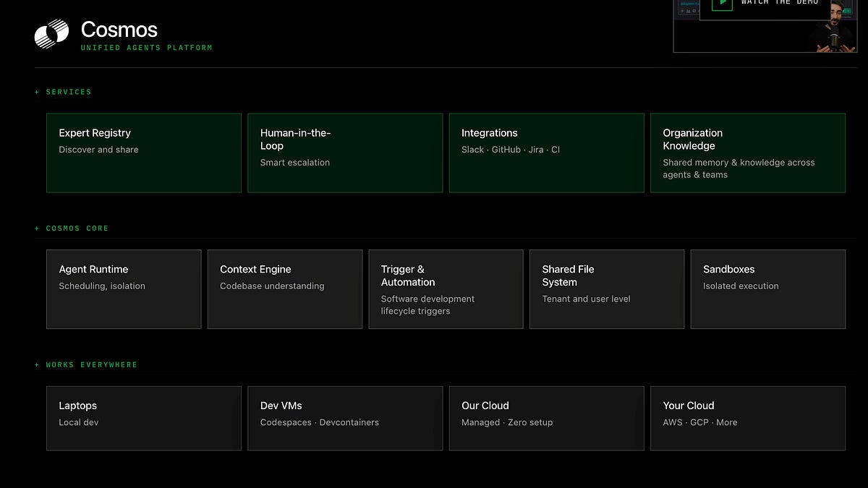Click the Cosmos logo icon
Screen dimensions: 868x488
click(x=52, y=34)
